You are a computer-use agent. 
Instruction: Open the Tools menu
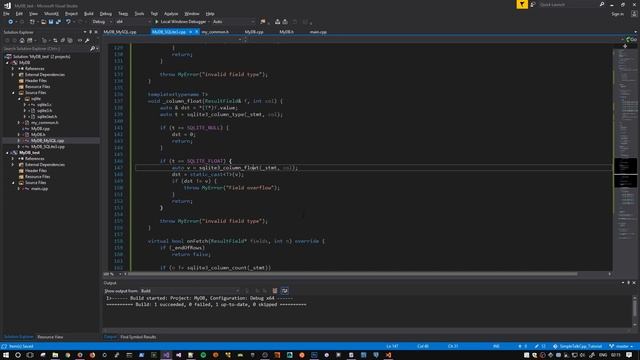coord(140,13)
